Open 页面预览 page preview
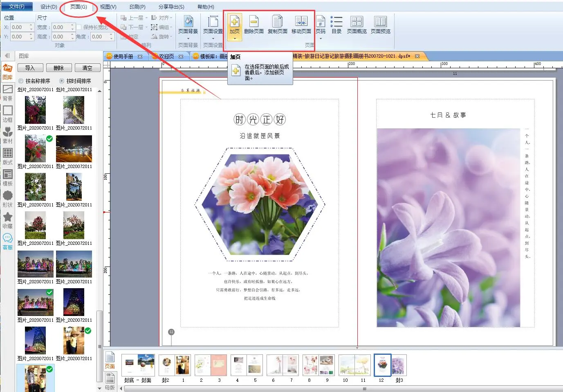Image resolution: width=563 pixels, height=392 pixels. (380, 25)
